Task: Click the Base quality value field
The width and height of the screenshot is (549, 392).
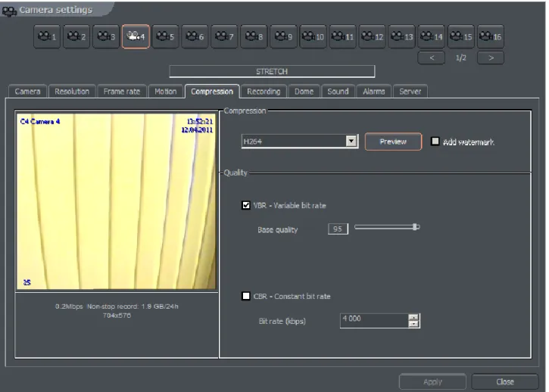Action: [x=338, y=229]
